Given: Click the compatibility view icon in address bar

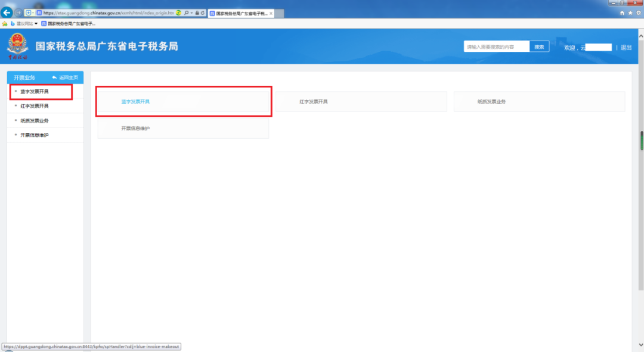Looking at the screenshot, I should click(178, 13).
